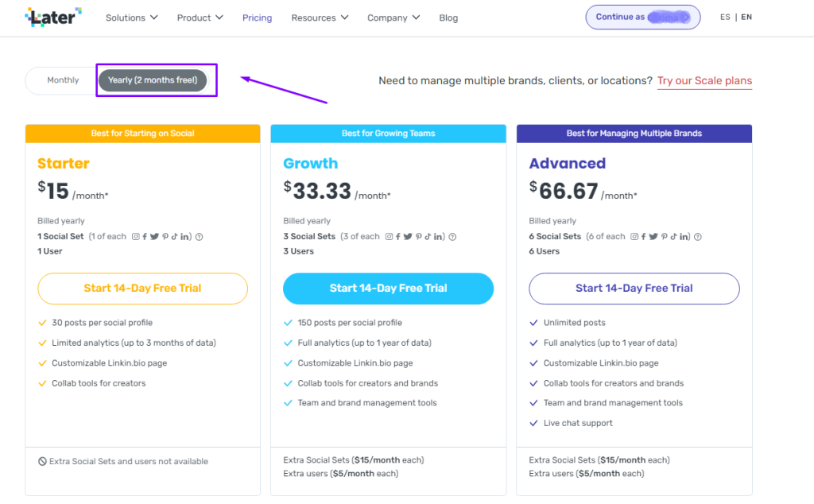Click '30 posts per social profile'
The image size is (814, 504).
pyautogui.click(x=103, y=323)
